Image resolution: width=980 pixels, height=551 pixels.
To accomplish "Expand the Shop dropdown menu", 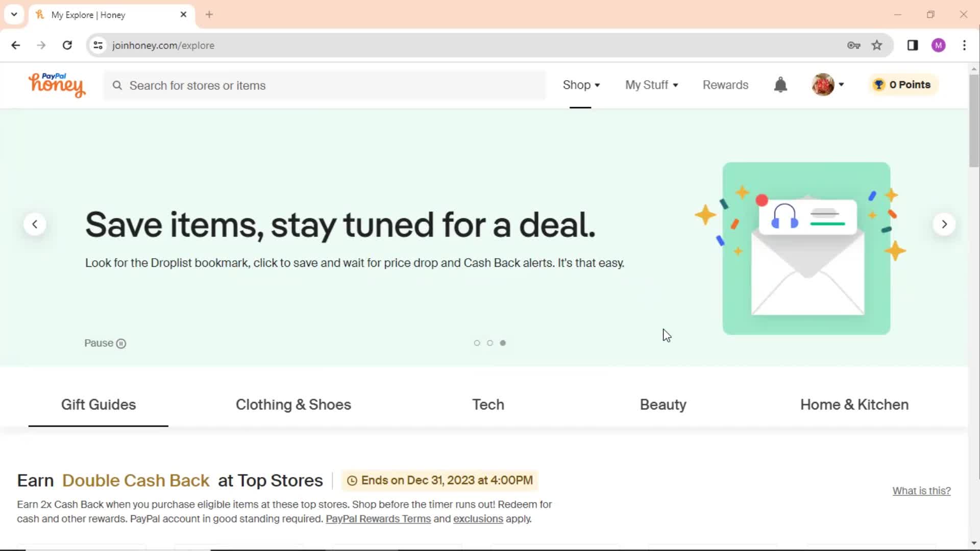I will click(x=581, y=85).
